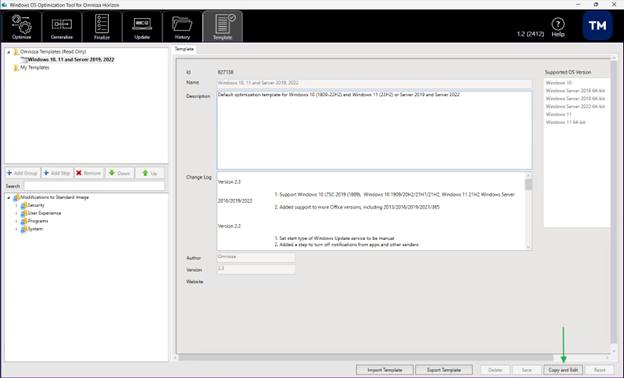Image resolution: width=624 pixels, height=378 pixels.
Task: Open the Update toolbar section
Action: [x=142, y=26]
